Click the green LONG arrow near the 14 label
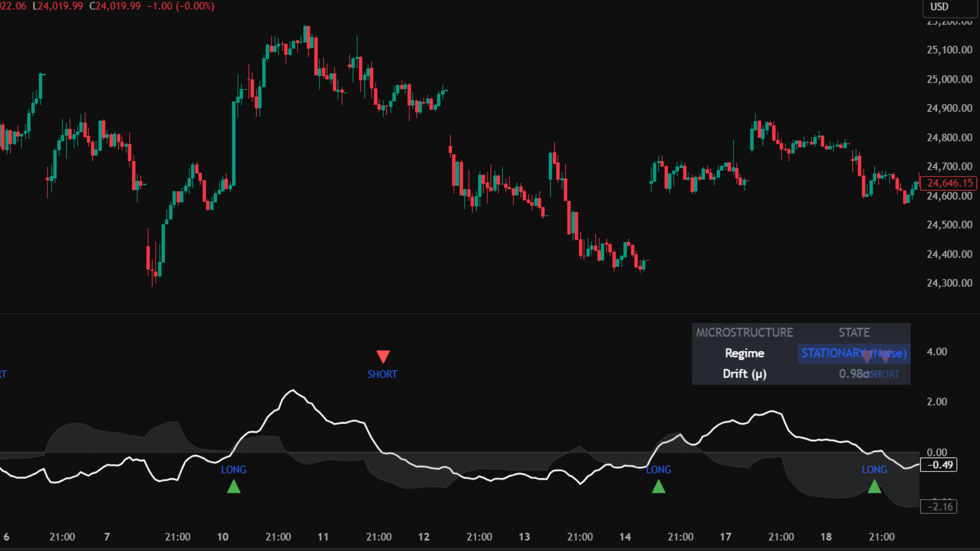980x551 pixels. (x=659, y=487)
